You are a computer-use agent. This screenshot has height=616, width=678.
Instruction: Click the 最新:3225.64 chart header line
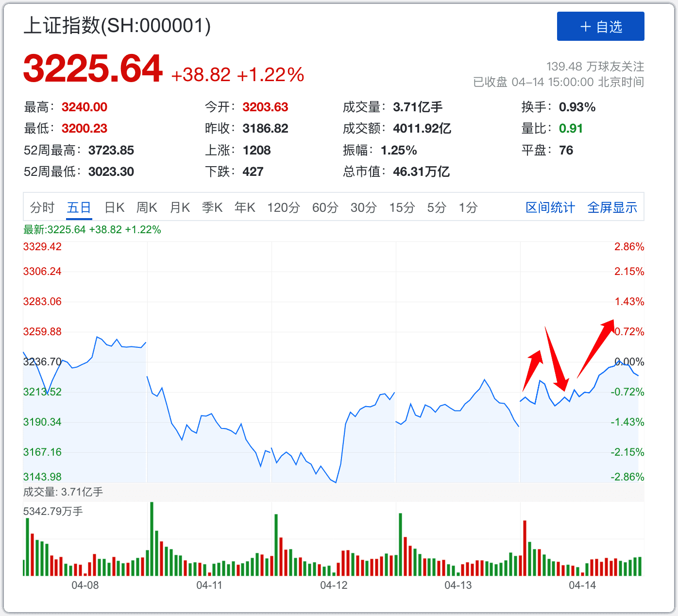click(92, 230)
